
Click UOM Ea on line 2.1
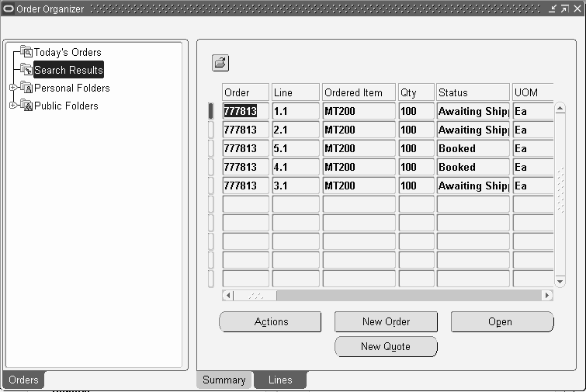pyautogui.click(x=533, y=130)
